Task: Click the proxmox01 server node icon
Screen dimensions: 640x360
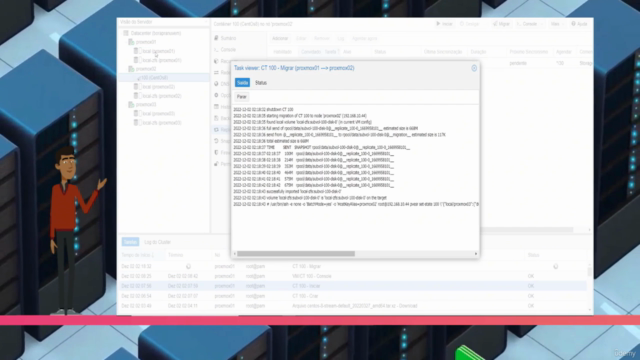Action: click(131, 42)
